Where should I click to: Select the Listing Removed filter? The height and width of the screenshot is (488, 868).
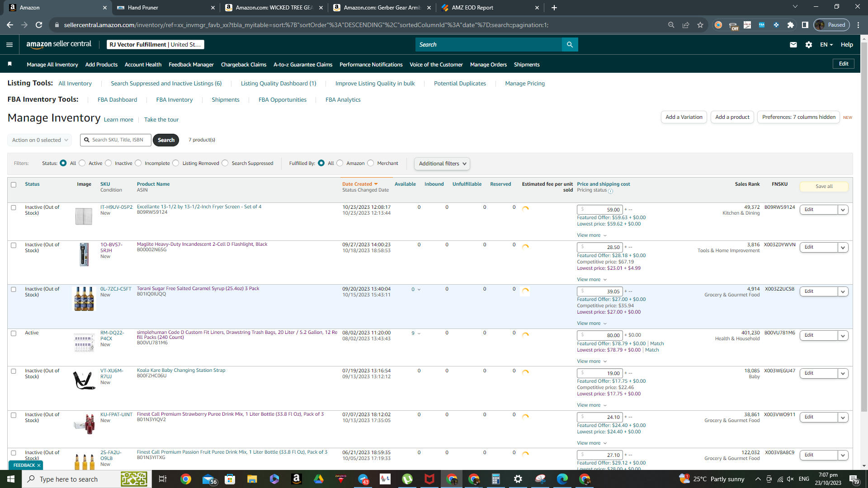click(176, 163)
